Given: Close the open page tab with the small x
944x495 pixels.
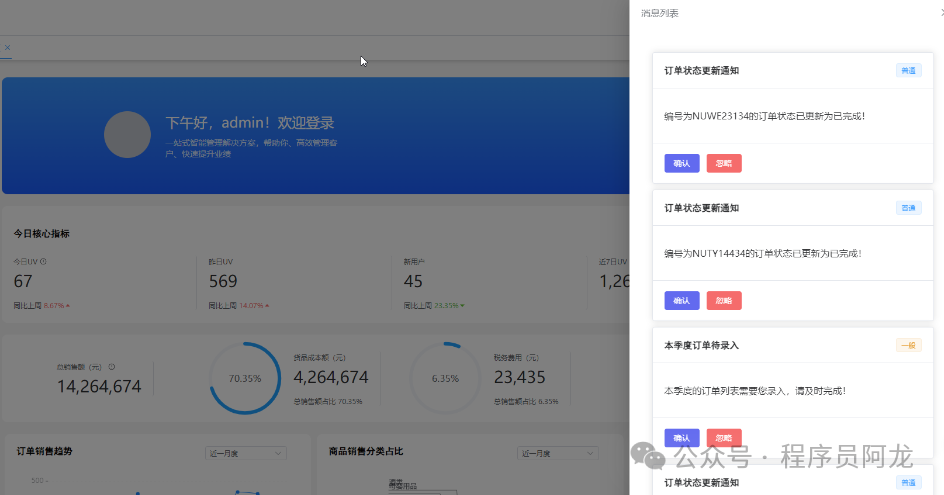Looking at the screenshot, I should point(7,48).
